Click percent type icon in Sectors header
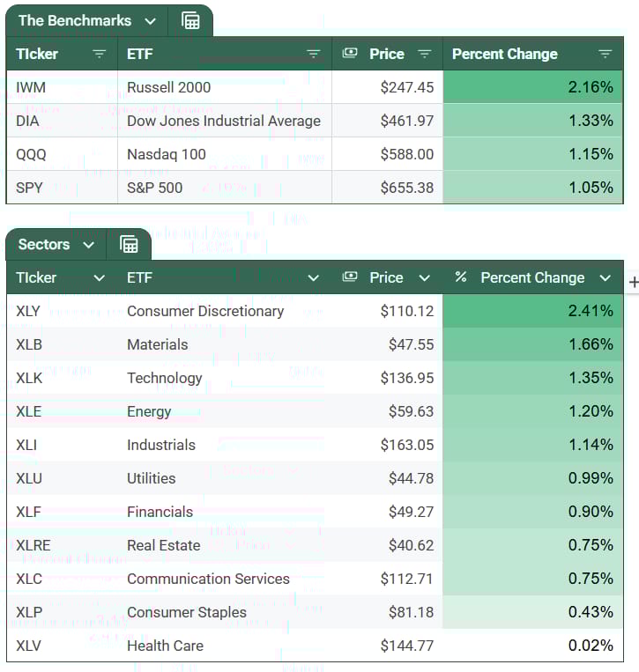The height and width of the screenshot is (672, 639). (x=460, y=277)
